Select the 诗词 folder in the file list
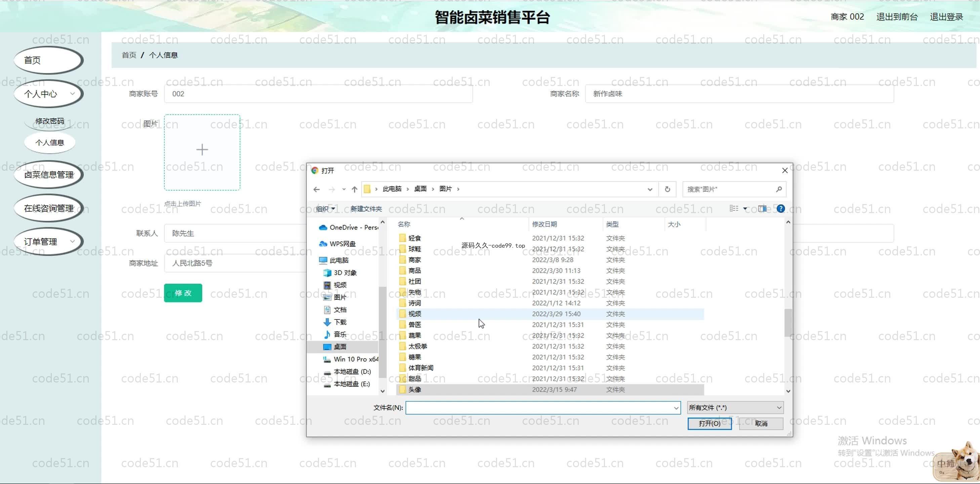 (550, 303)
